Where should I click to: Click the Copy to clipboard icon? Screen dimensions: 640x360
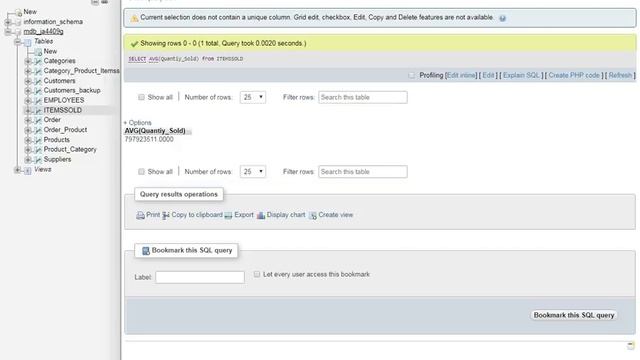tap(166, 215)
